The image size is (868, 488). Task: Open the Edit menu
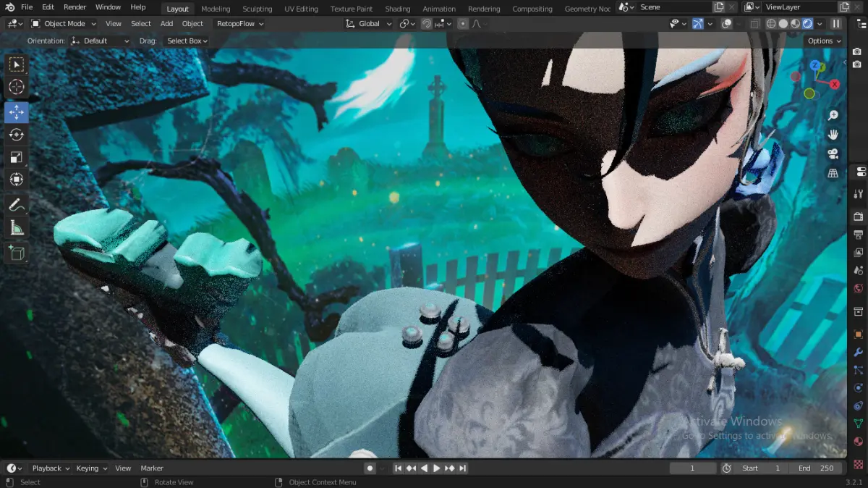point(48,7)
